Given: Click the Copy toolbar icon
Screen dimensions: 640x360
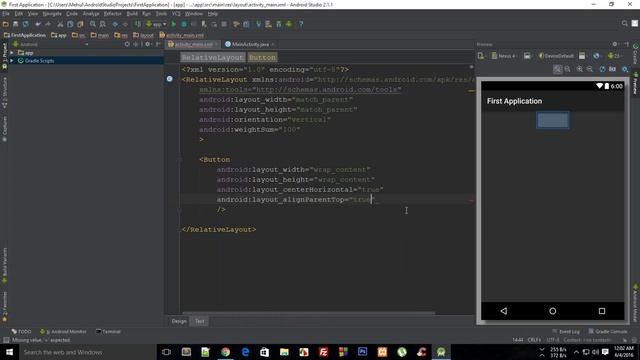Looking at the screenshot, I should click(70, 24).
